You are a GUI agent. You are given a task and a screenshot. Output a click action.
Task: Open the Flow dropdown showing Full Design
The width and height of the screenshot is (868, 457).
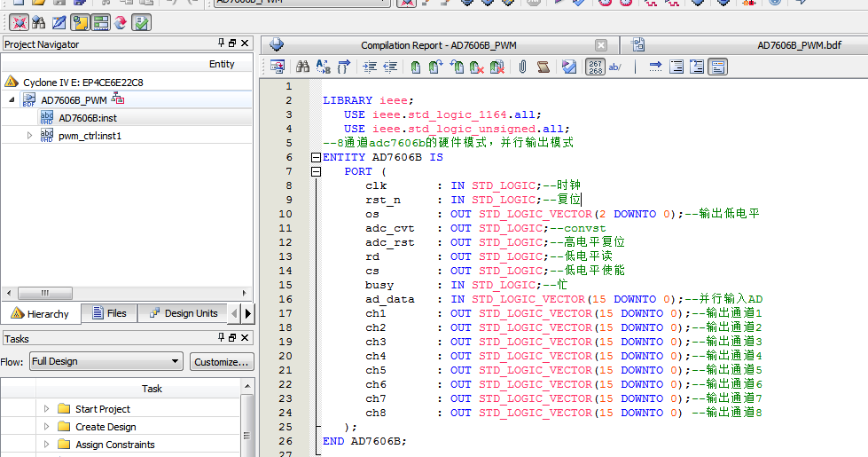coord(106,362)
